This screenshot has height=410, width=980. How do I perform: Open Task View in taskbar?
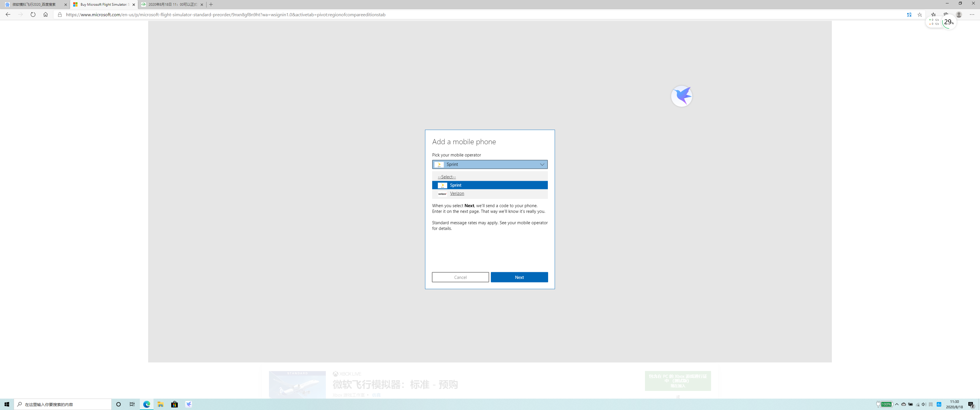[132, 404]
